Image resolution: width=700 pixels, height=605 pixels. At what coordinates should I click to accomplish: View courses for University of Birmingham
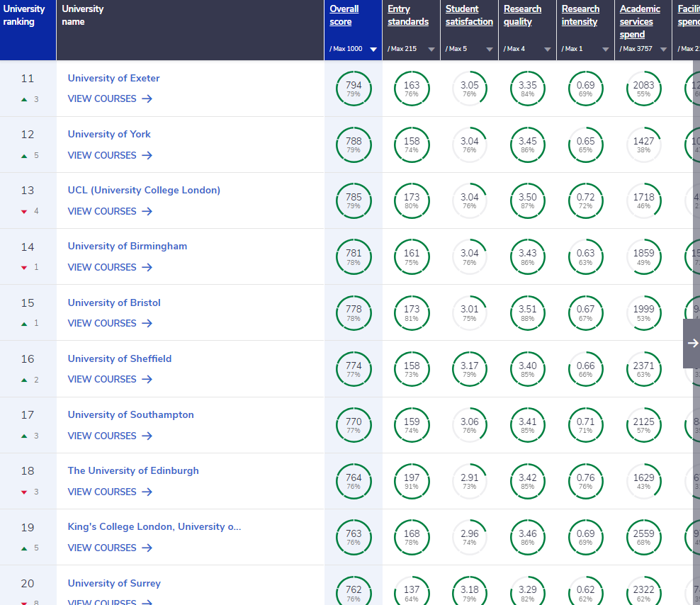(x=110, y=268)
